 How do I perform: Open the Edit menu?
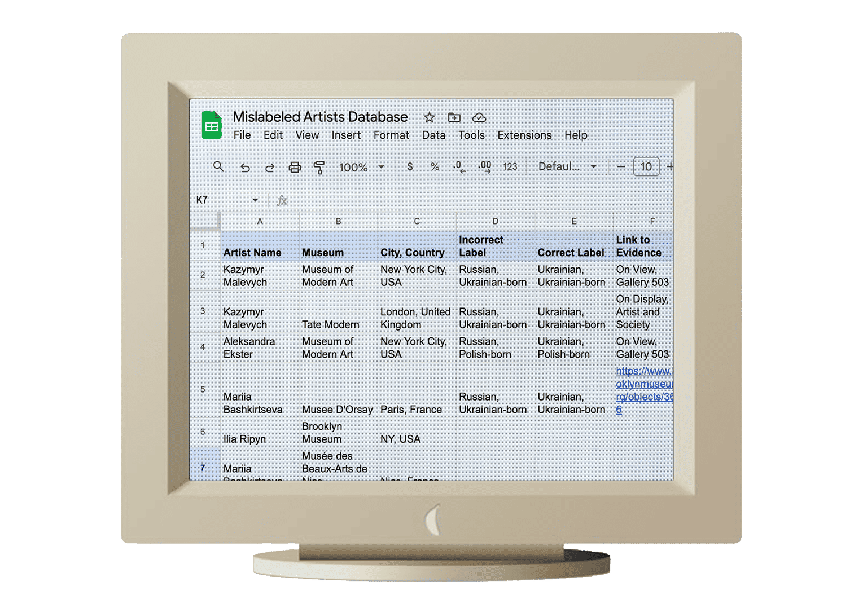[x=273, y=135]
